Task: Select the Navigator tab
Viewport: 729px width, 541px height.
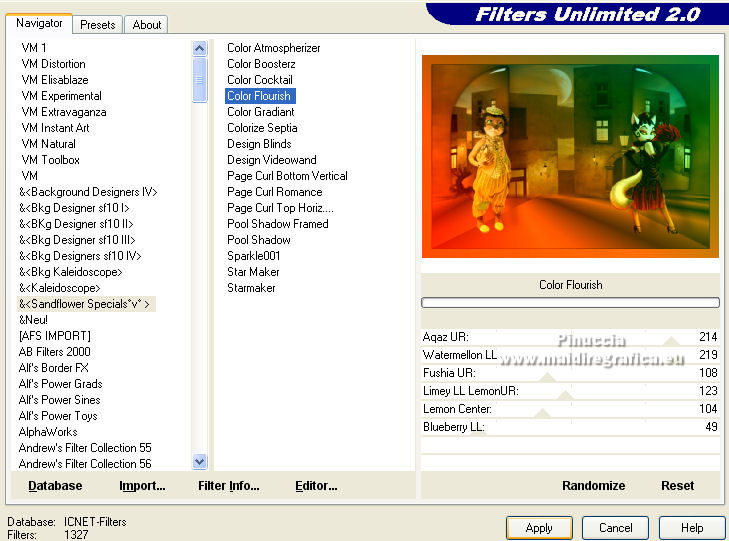Action: (x=39, y=23)
